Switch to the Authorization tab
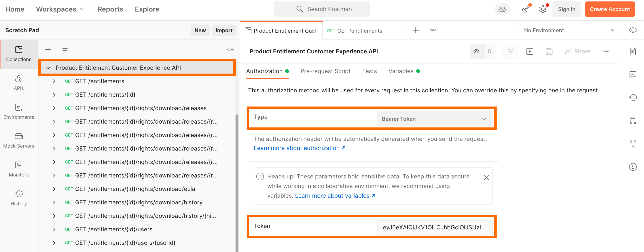Screen dimensions: 644x252 pos(267,71)
